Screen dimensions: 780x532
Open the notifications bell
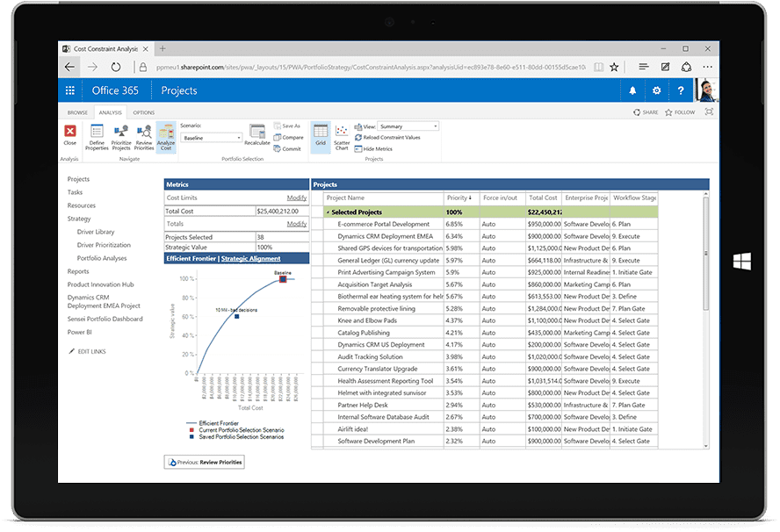[632, 90]
